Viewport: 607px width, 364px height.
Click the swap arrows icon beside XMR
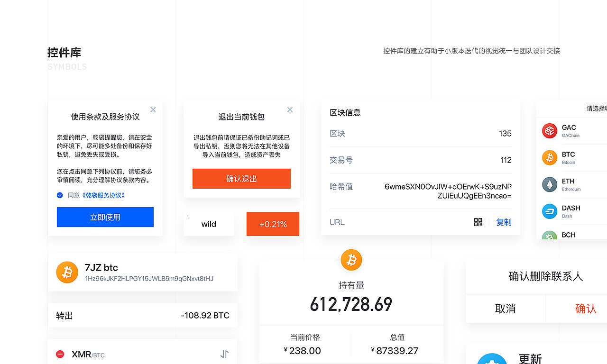point(225,354)
